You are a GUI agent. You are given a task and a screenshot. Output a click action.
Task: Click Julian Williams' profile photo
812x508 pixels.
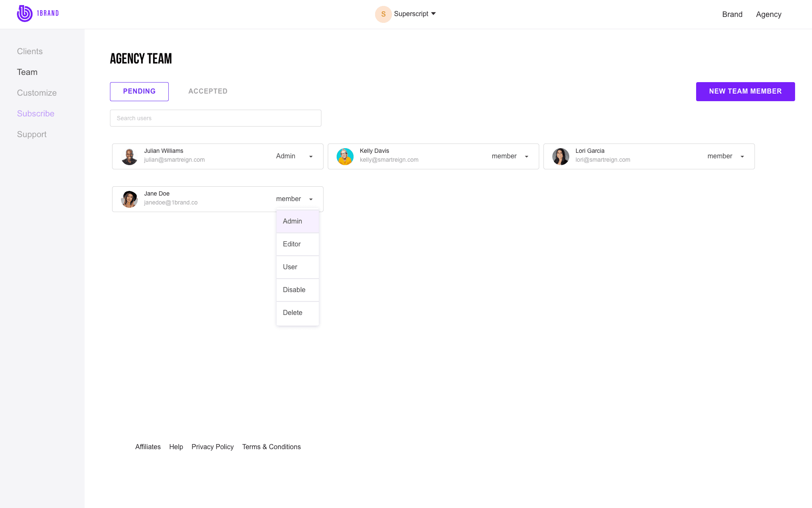[129, 157]
